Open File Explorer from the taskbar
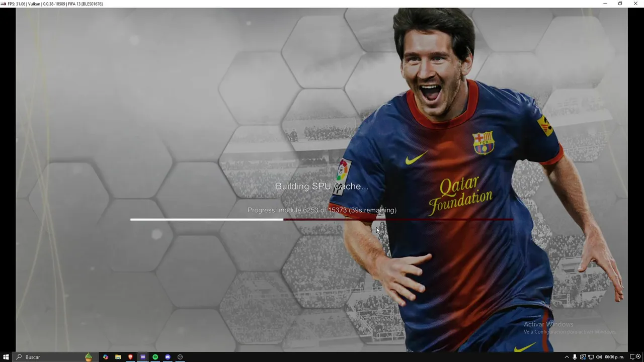This screenshot has height=362, width=644. tap(118, 357)
